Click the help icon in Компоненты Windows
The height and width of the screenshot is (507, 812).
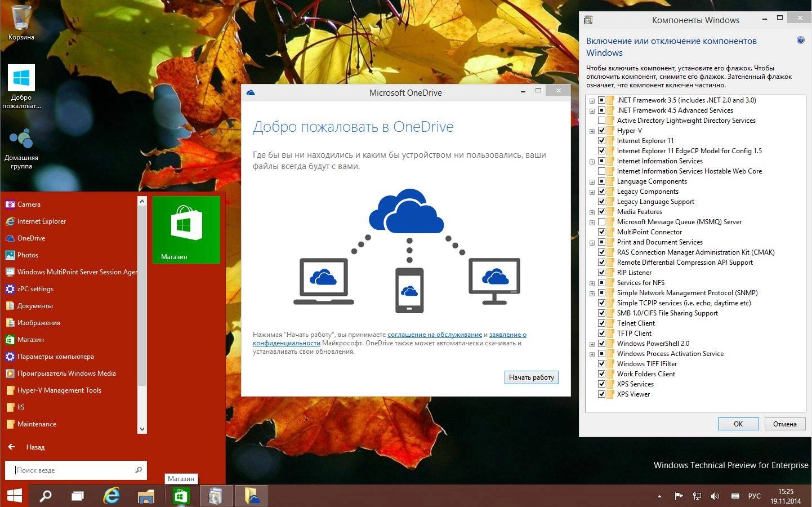pyautogui.click(x=800, y=41)
